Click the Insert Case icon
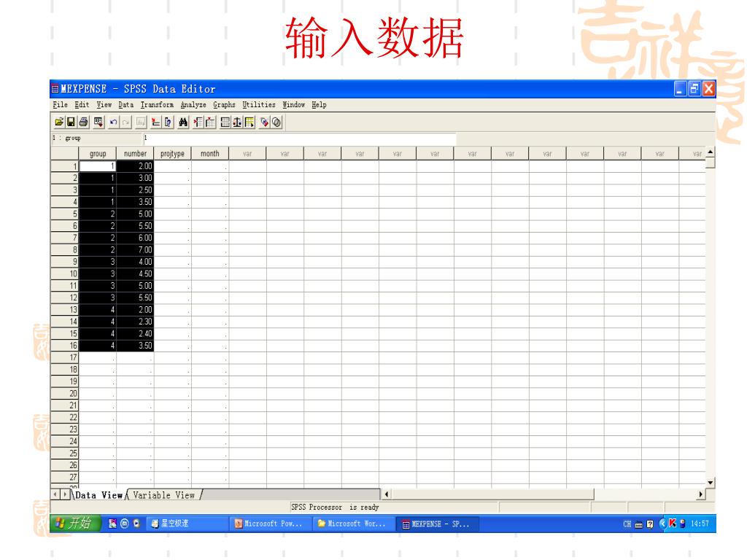Image resolution: width=747 pixels, height=560 pixels. pos(198,122)
